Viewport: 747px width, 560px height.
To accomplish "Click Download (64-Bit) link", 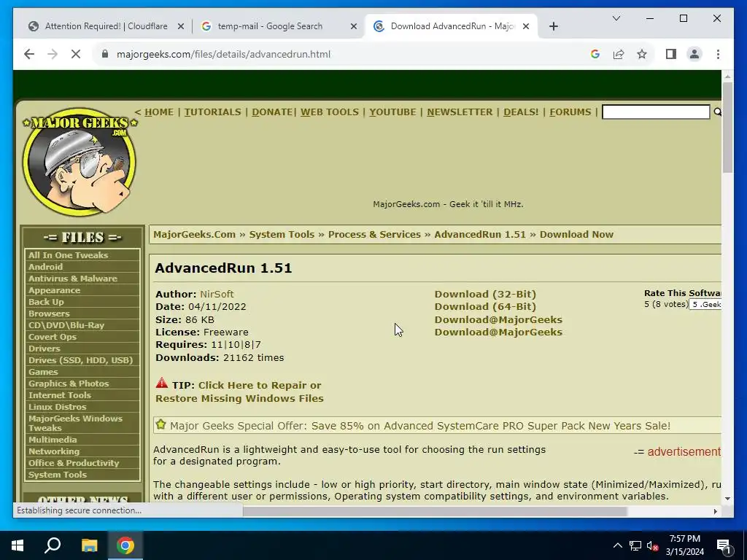I will coord(485,307).
